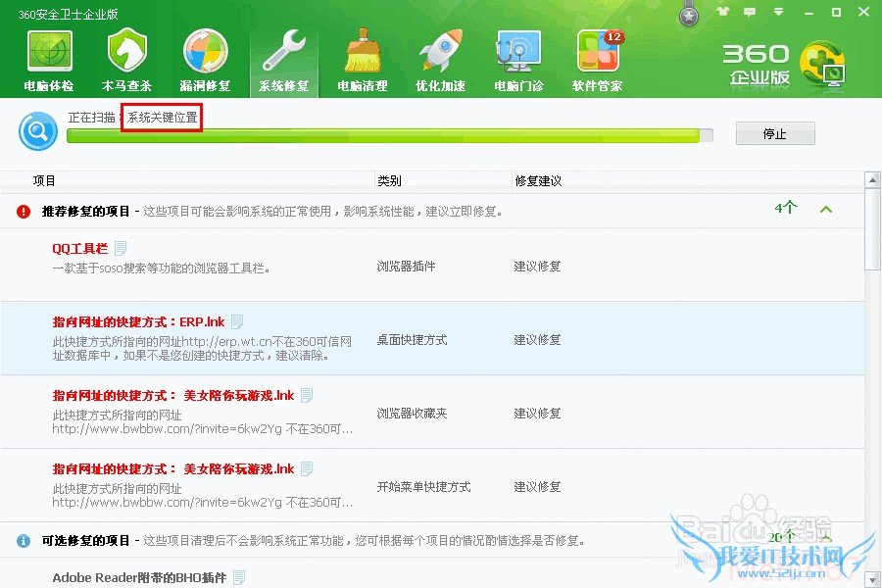
Task: Stop the scan with 停止 button
Action: [775, 133]
